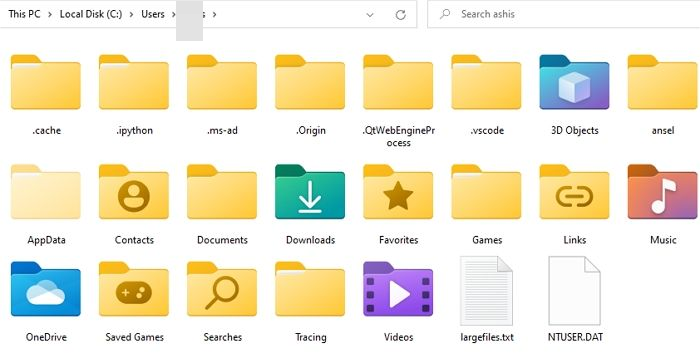Select the Videos folder icon

point(398,289)
